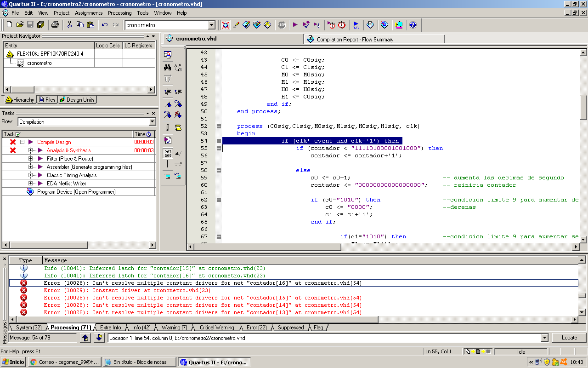Toggle bookmark with the flag icon
This screenshot has width=588, height=368.
click(x=168, y=104)
